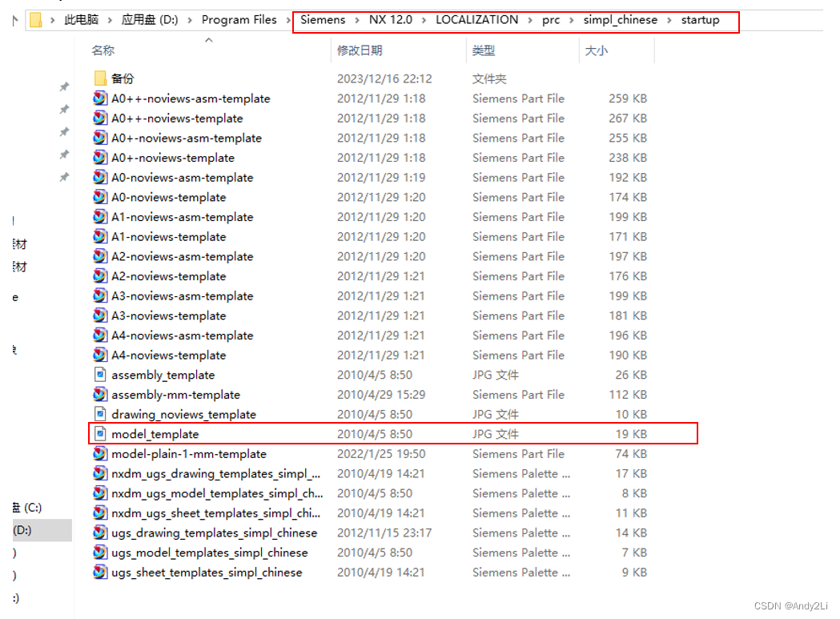Go to 此电脑 in the breadcrumb
840x619 pixels.
click(82, 20)
